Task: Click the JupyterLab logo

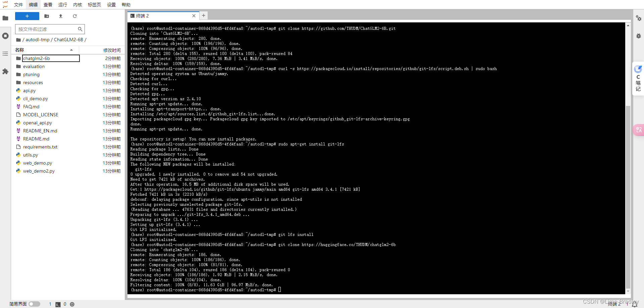Action: click(5, 4)
